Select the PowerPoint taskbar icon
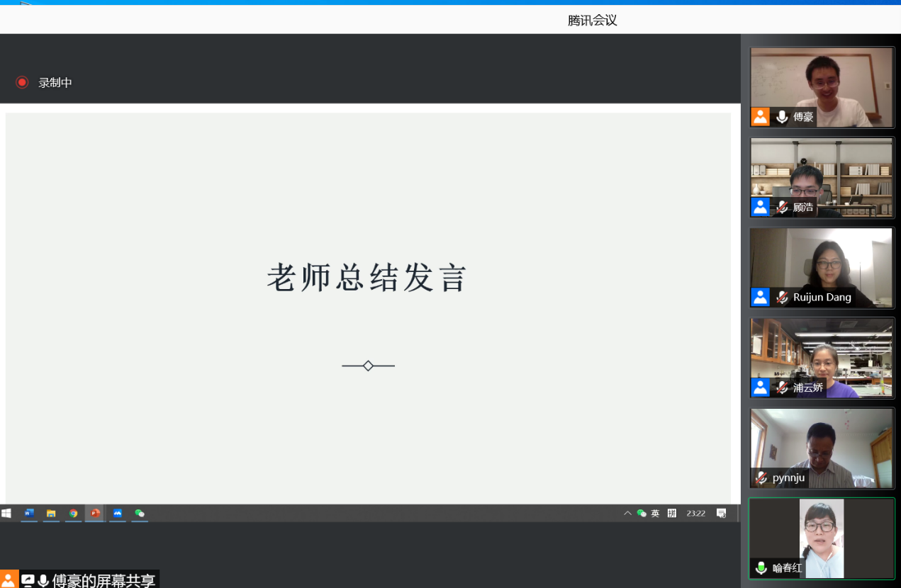Screen dimensions: 901x588 pos(95,513)
